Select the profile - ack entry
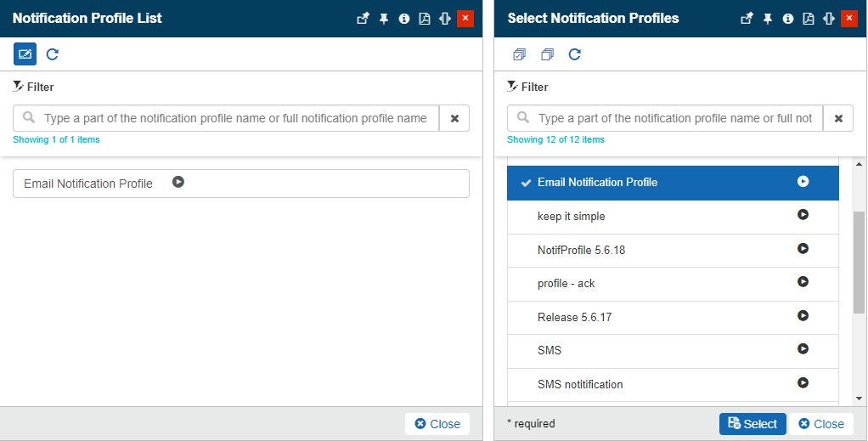 click(674, 284)
